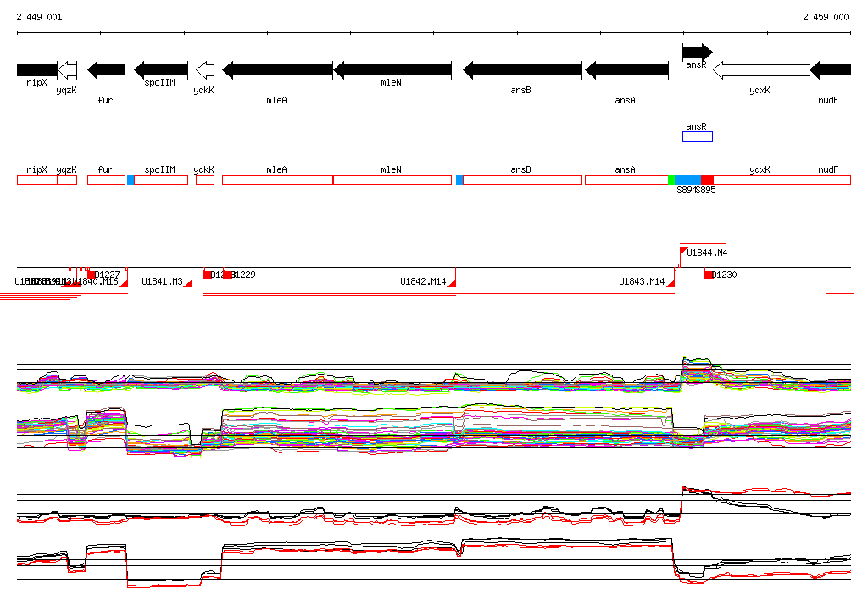
Task: Select the red-outlined nudF segment box
Action: click(x=831, y=180)
